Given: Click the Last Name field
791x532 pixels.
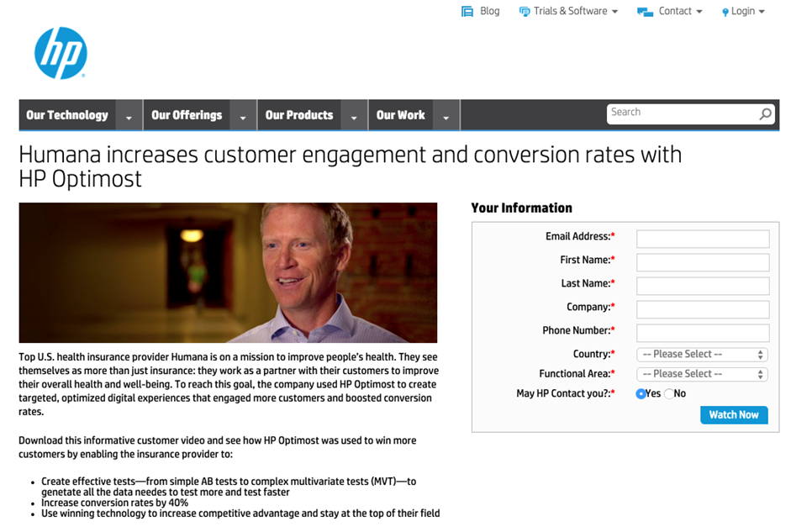Looking at the screenshot, I should point(703,286).
